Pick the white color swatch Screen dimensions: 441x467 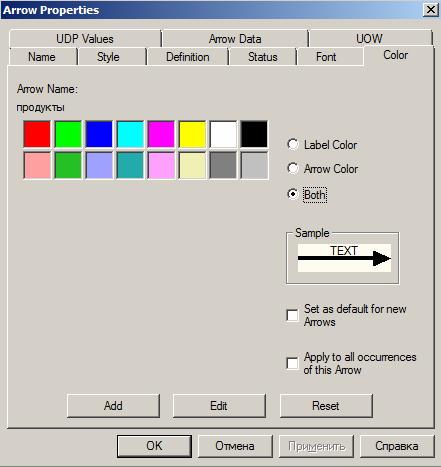(223, 134)
